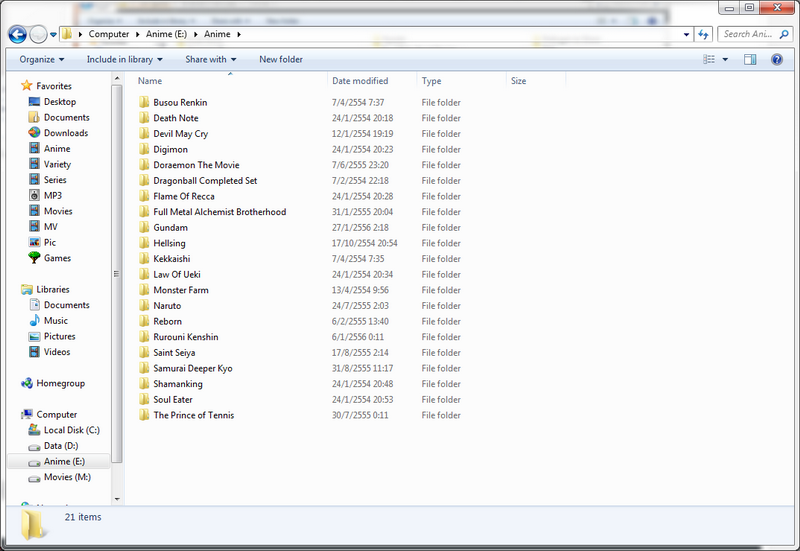Viewport: 800px width, 551px height.
Task: Click navigation pane scrollbar up arrow
Action: point(117,79)
